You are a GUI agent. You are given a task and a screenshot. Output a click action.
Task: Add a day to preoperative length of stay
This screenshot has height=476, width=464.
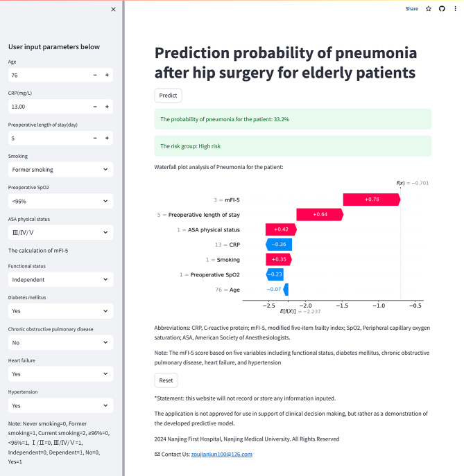tap(107, 138)
